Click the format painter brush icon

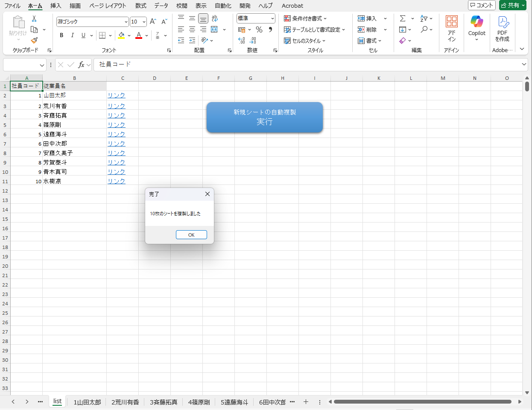click(34, 40)
